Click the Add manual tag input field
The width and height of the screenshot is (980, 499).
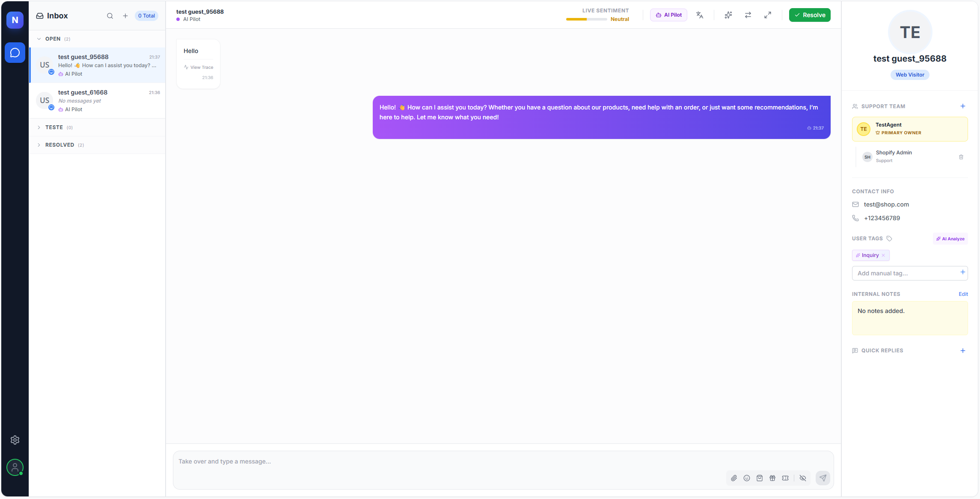[x=906, y=273]
